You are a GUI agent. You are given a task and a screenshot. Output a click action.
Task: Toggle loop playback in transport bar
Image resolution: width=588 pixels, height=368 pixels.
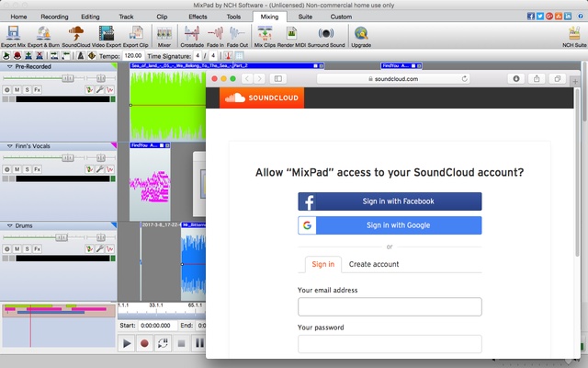tap(163, 343)
